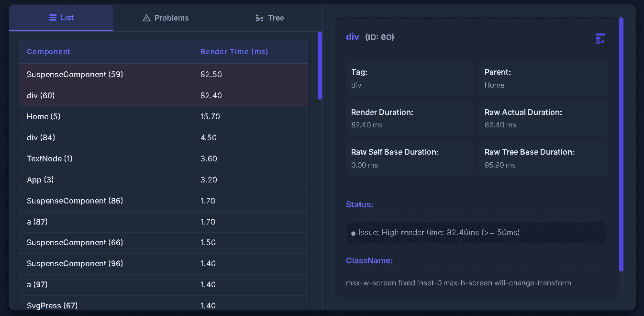Select the SuspenseComponent (66) row
The image size is (644, 316).
click(x=163, y=243)
